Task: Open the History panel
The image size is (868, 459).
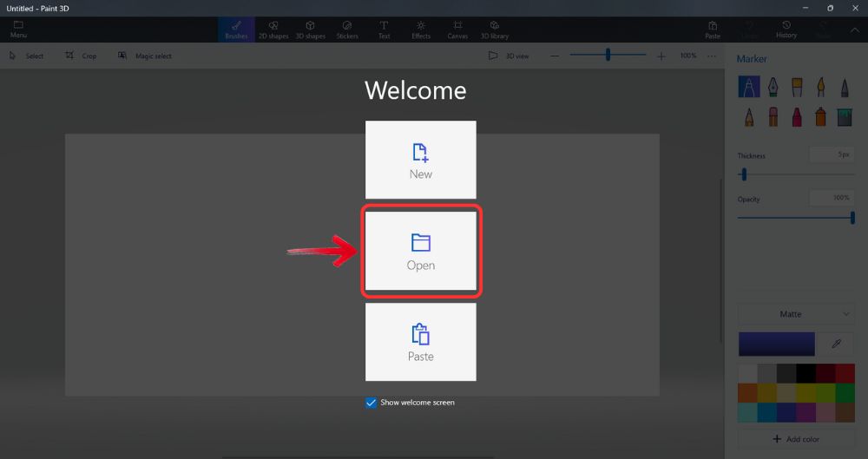Action: coord(786,30)
